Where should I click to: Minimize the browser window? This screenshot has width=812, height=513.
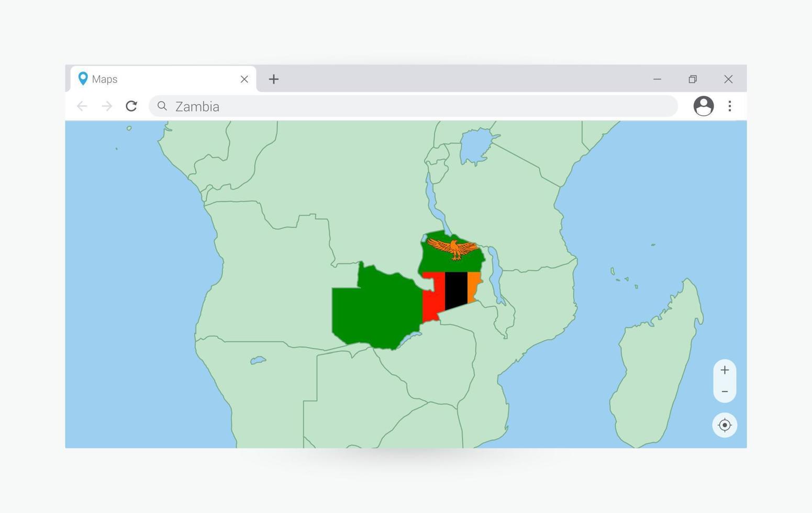(657, 79)
